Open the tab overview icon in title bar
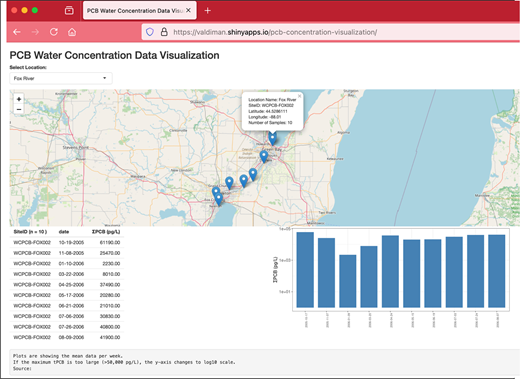The height and width of the screenshot is (379, 520). click(69, 11)
